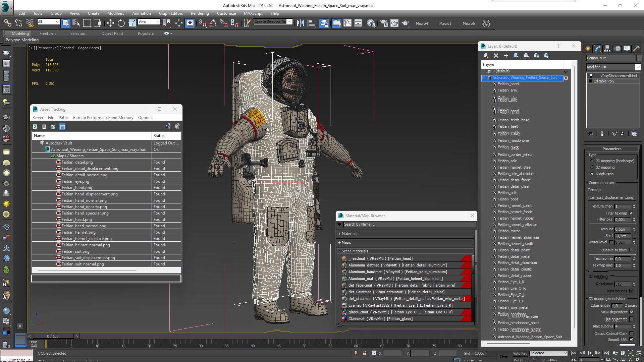Expand Editable Poly in modifier stack
The height and width of the screenshot is (362, 644).
[x=590, y=81]
